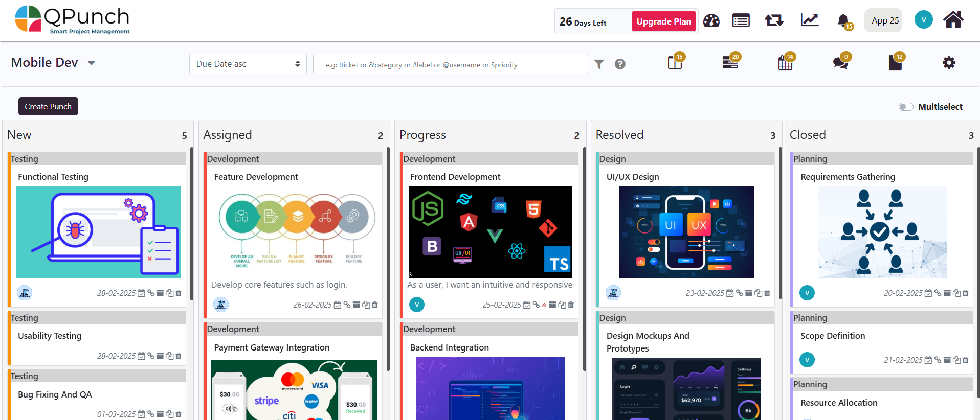
Task: Open the line chart reports icon
Action: click(810, 20)
